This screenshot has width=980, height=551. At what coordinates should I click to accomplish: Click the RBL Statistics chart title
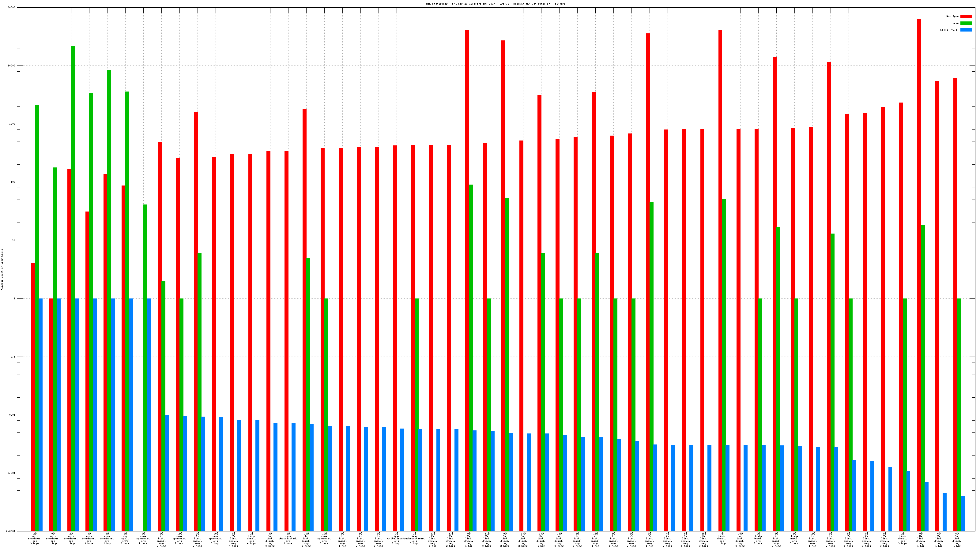[x=495, y=4]
